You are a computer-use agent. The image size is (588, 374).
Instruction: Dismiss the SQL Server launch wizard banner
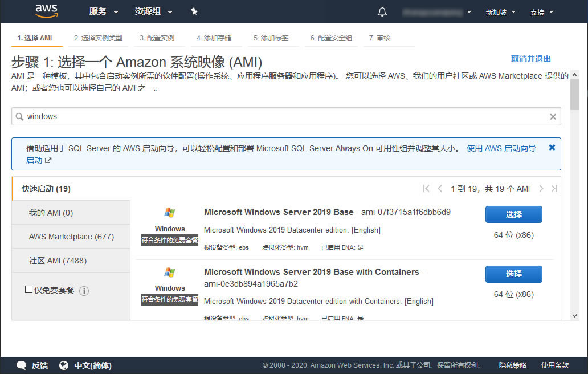552,148
